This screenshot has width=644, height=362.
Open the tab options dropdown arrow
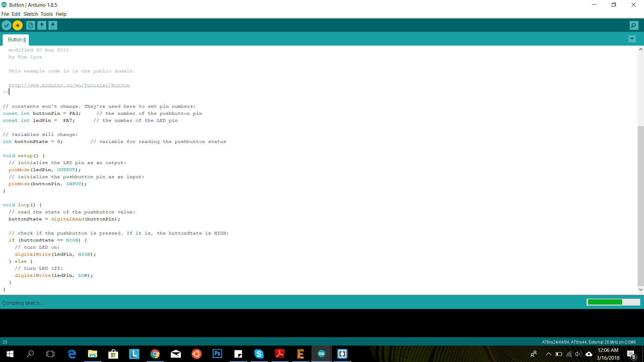pyautogui.click(x=632, y=39)
